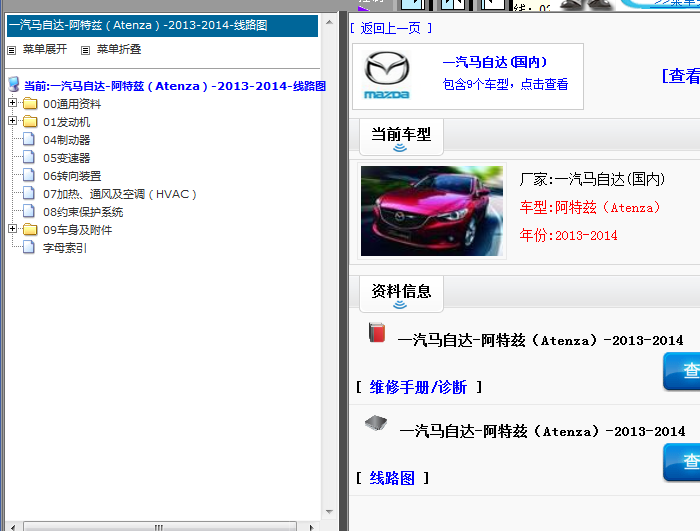
Task: Choose 菜单折叠 to collapse all menus
Action: click(119, 49)
